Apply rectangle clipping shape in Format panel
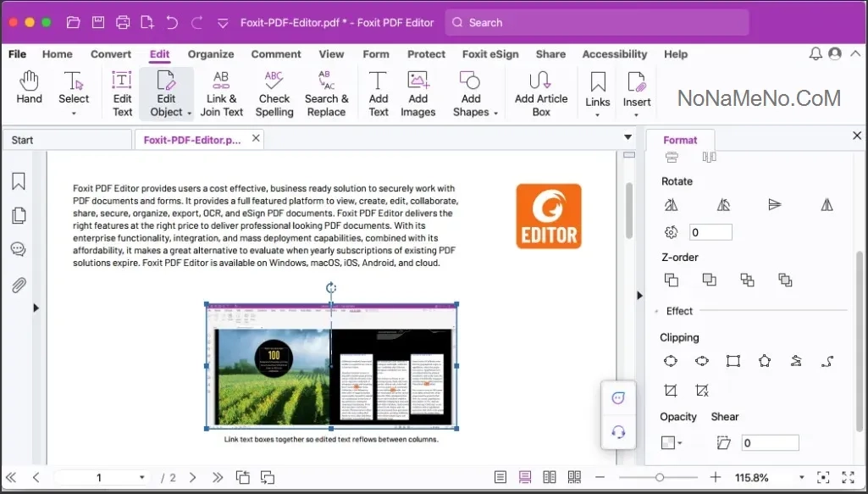The width and height of the screenshot is (868, 494). point(733,361)
